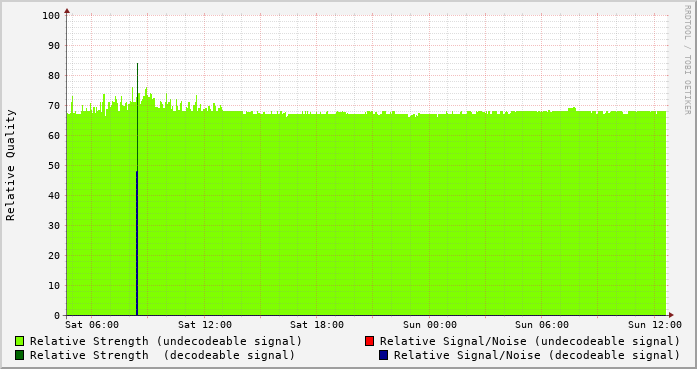Click the Relative Strength (undecodeable signal) label

tap(166, 341)
